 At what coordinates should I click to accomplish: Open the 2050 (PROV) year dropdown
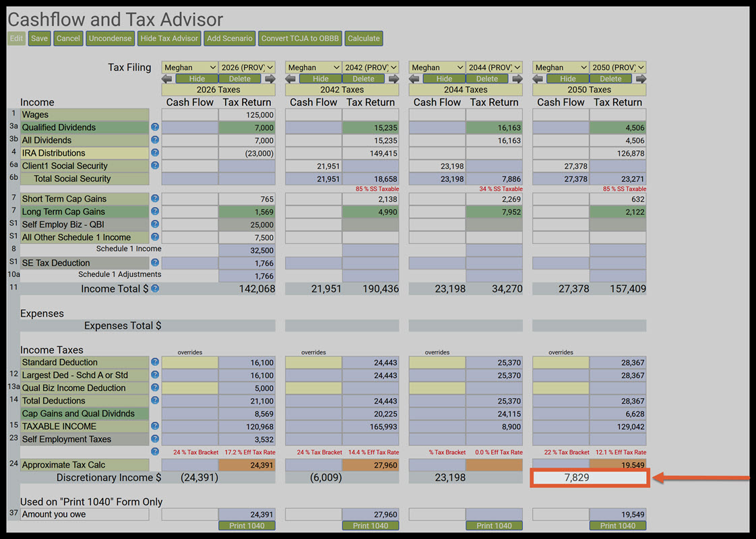(x=618, y=67)
